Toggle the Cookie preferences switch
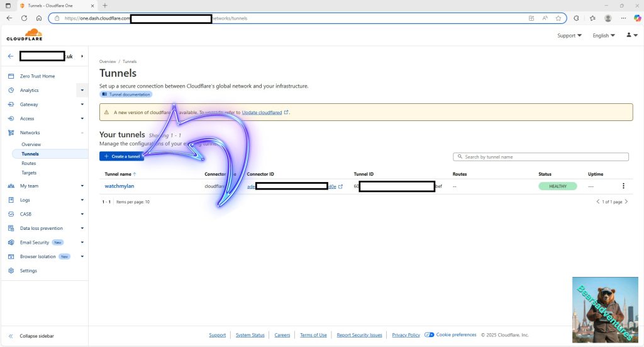The height and width of the screenshot is (347, 644). [430, 335]
